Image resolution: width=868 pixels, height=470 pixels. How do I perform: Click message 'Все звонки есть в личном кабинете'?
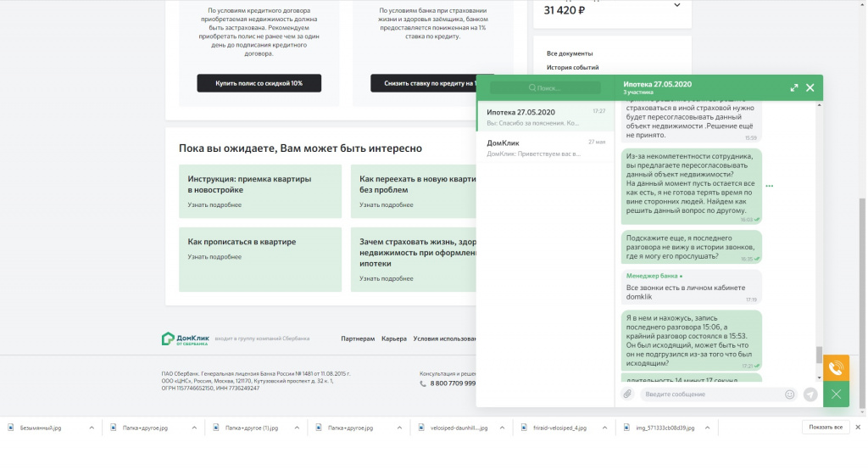pos(691,287)
